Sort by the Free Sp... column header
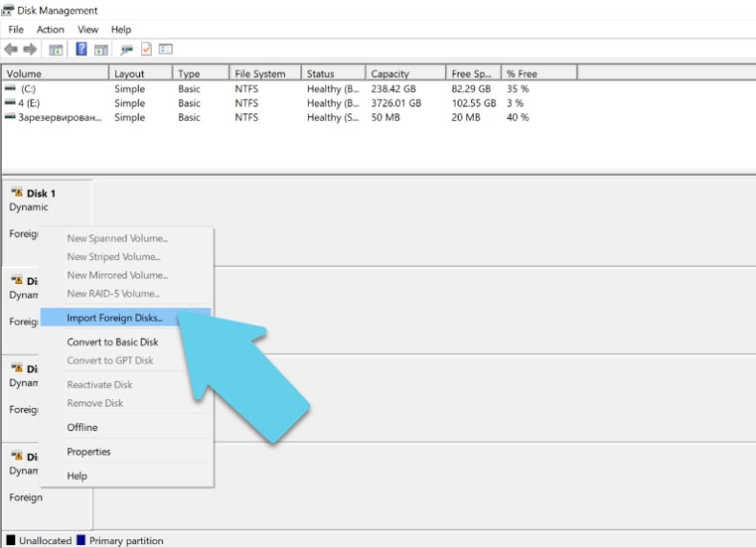 pyautogui.click(x=474, y=73)
